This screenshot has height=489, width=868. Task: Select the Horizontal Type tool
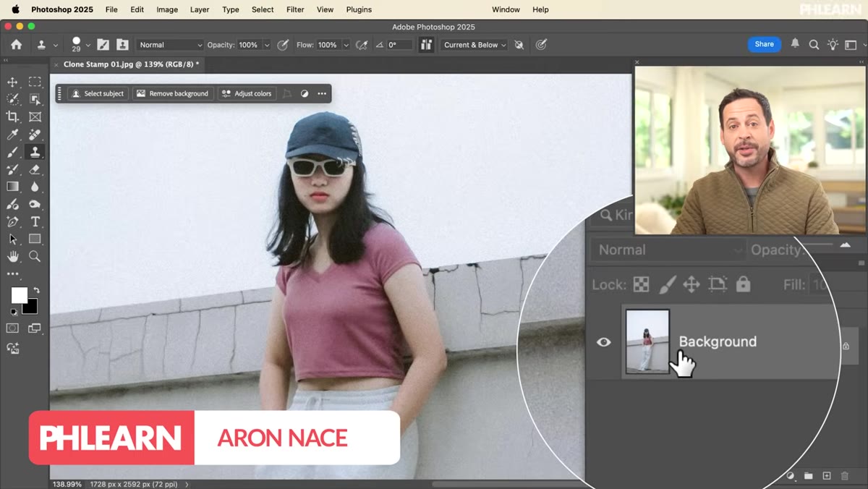[35, 221]
